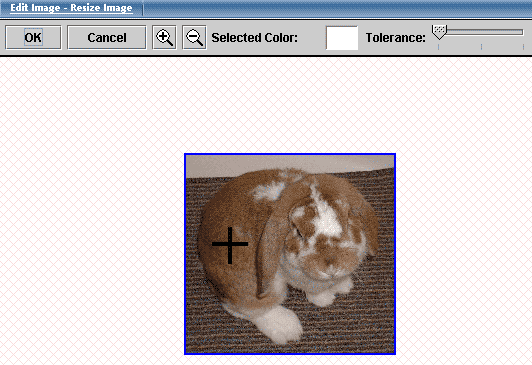Cancel the image edit
This screenshot has height=365, width=532.
coord(107,37)
